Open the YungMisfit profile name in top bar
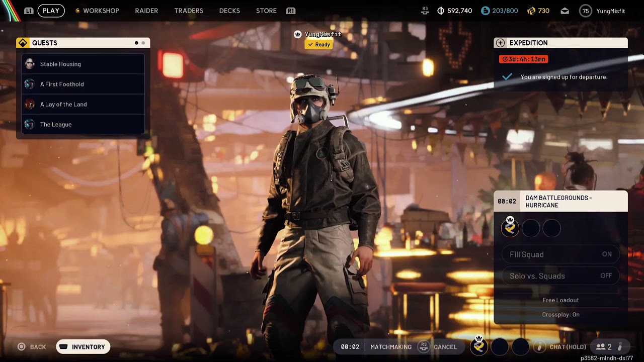This screenshot has width=644, height=362. 610,11
